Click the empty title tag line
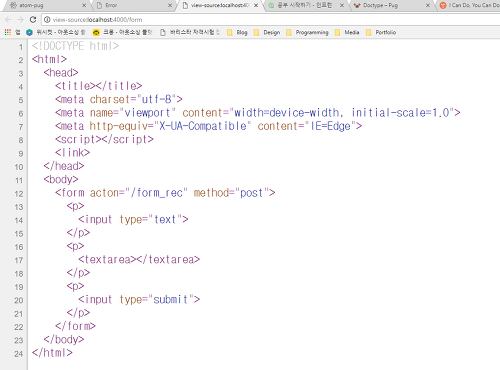The image size is (500, 370). [98, 86]
